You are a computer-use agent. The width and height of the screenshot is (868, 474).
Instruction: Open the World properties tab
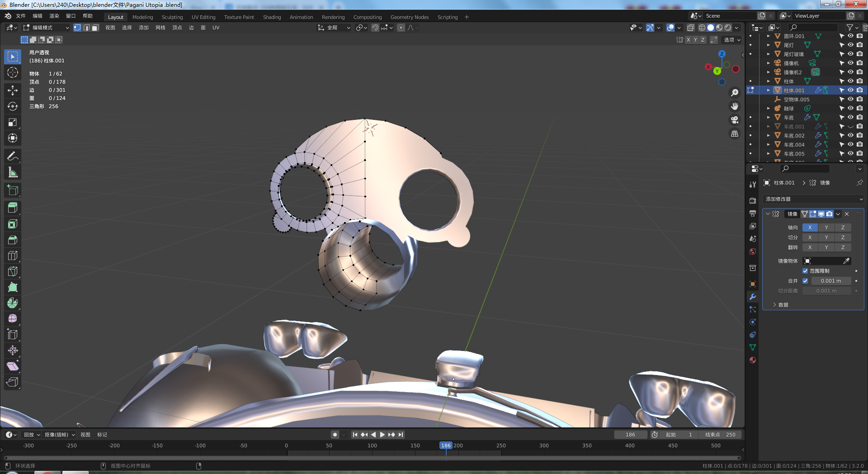[x=753, y=251]
